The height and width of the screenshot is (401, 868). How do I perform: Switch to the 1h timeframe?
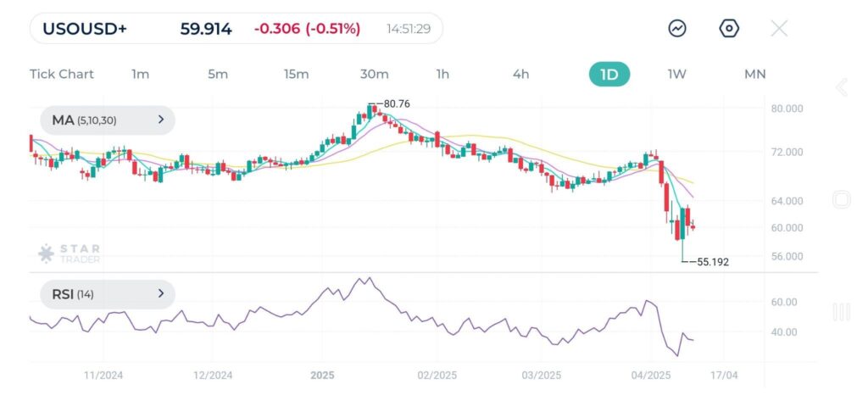tap(442, 74)
